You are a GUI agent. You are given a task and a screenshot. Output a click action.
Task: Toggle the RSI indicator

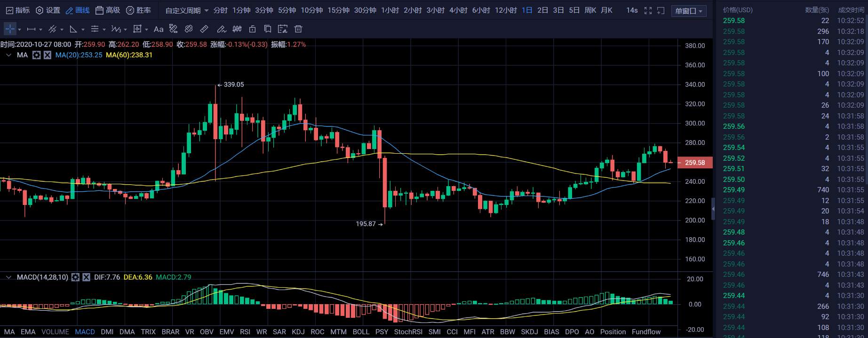coord(245,332)
